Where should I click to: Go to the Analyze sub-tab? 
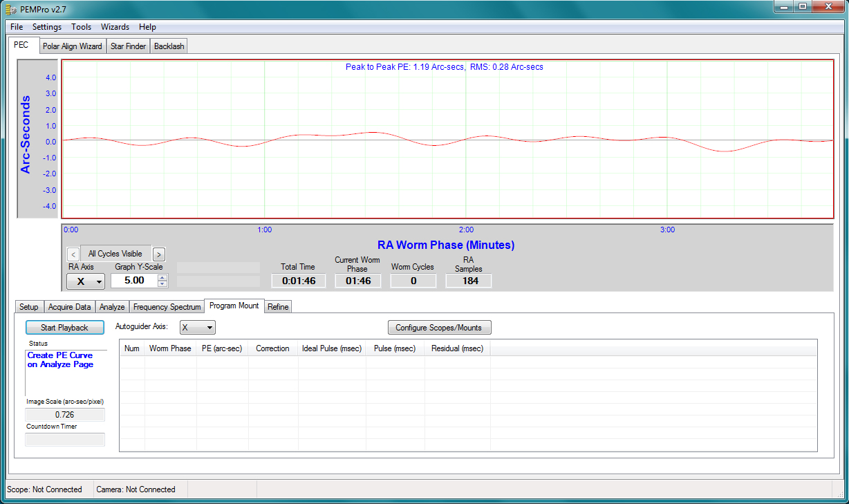tap(112, 307)
